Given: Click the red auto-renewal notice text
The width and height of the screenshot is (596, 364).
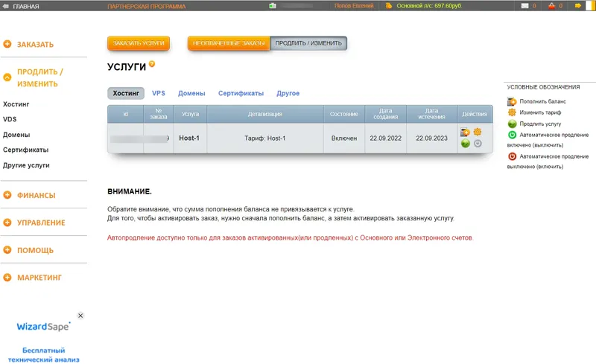Looking at the screenshot, I should (290, 238).
